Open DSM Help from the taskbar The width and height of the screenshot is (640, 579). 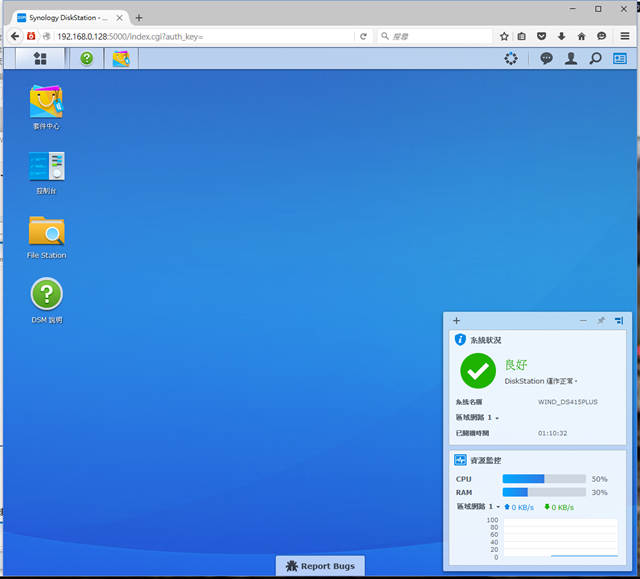click(87, 58)
